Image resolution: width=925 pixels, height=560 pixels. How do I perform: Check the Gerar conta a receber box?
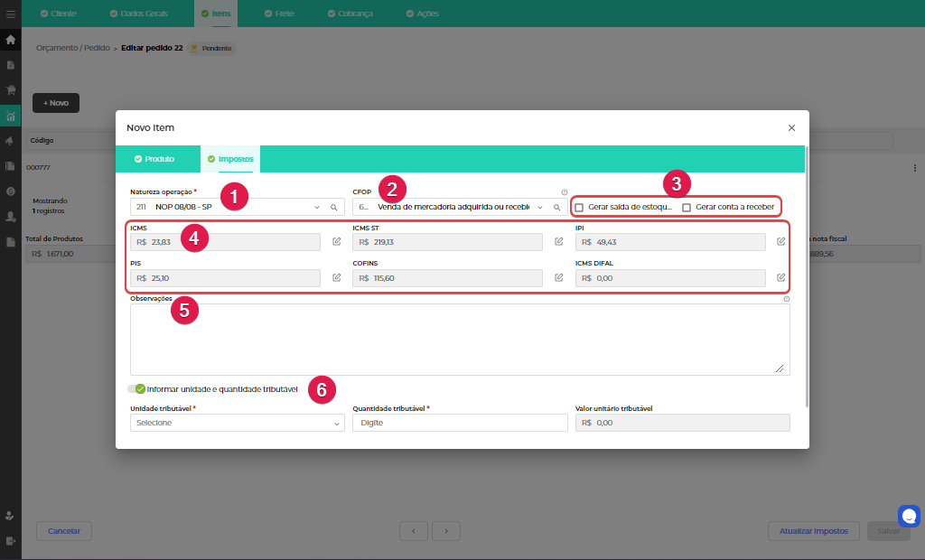coord(687,208)
